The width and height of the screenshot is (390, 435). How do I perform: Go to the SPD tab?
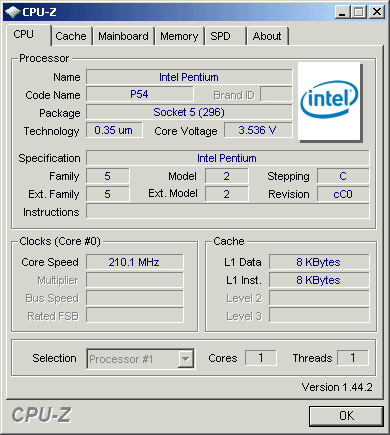point(225,36)
